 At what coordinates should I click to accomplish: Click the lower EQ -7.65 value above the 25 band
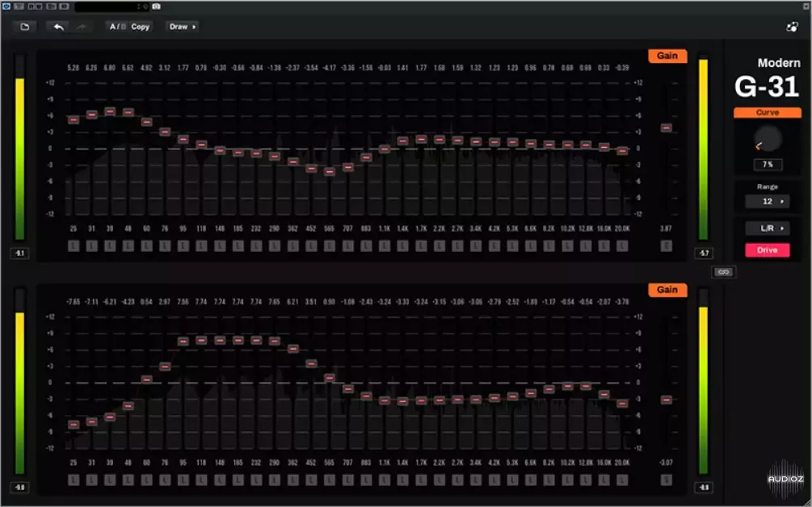pyautogui.click(x=74, y=302)
